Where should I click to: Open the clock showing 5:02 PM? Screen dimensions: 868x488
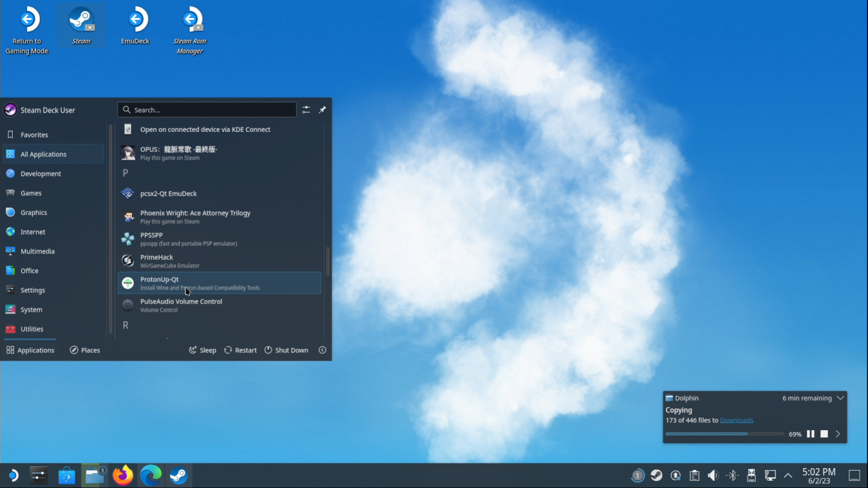point(819,476)
